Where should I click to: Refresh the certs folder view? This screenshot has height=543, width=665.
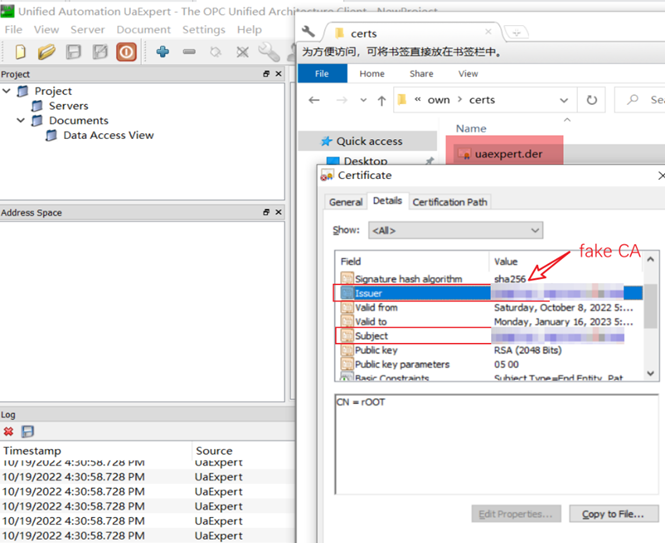coord(592,100)
